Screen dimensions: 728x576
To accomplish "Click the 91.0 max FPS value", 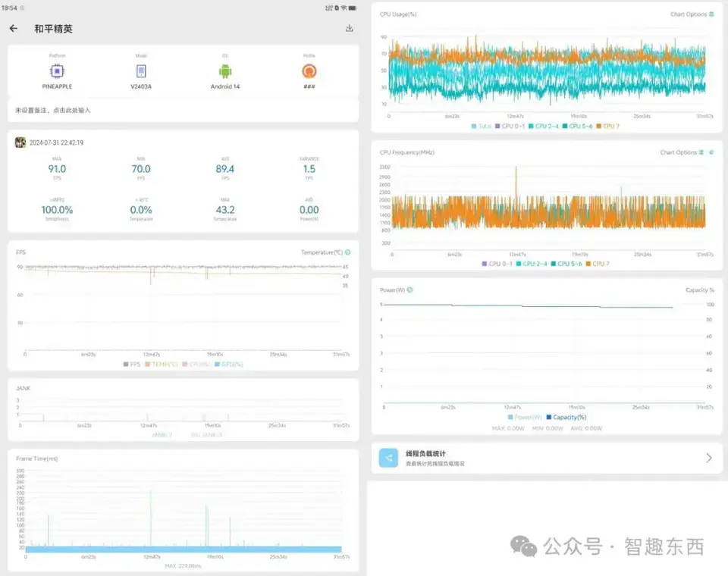I will [x=57, y=169].
